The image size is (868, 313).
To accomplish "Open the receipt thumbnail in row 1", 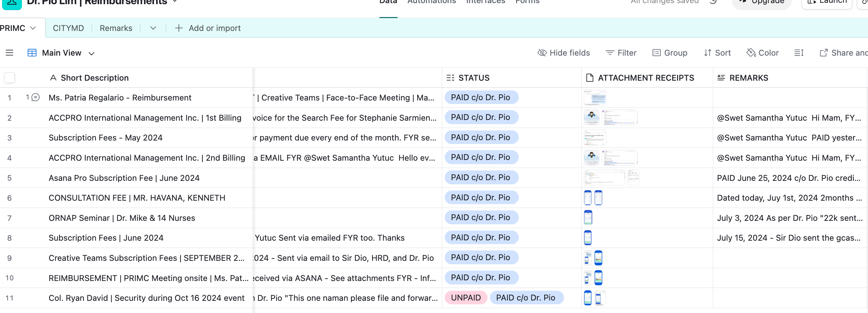I will click(595, 97).
